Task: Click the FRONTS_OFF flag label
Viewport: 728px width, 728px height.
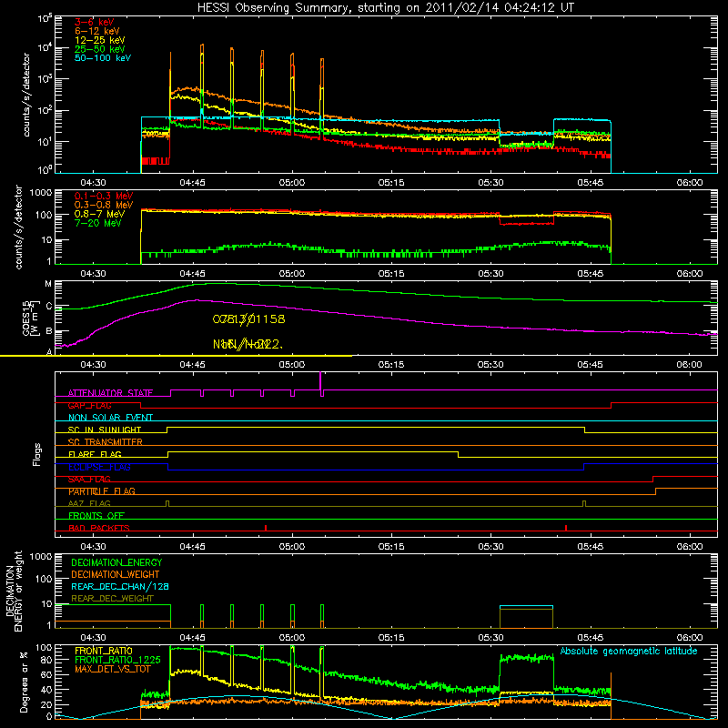Action: pyautogui.click(x=96, y=515)
